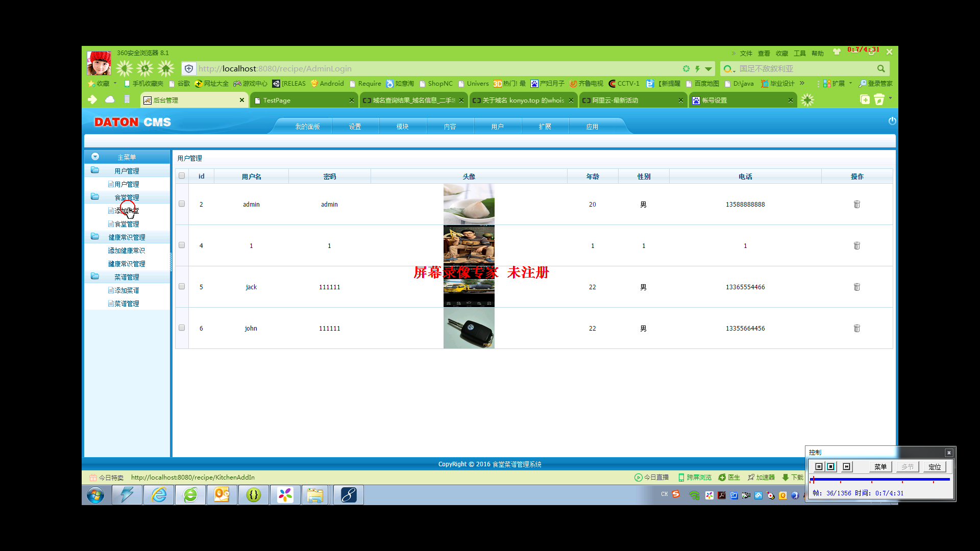Screen dimensions: 980x551
Task: Switch to the 帐号设置 browser tab
Action: (x=743, y=100)
